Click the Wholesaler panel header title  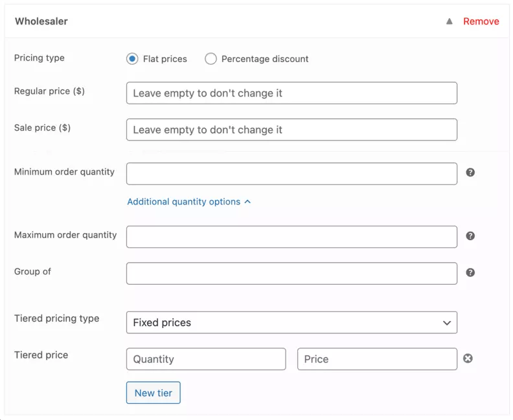[x=41, y=21]
